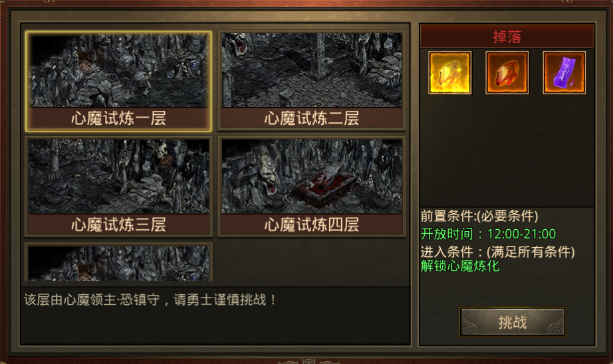Click the green 解锁心魔炼化 requirement text
This screenshot has height=364, width=613.
pos(460,266)
